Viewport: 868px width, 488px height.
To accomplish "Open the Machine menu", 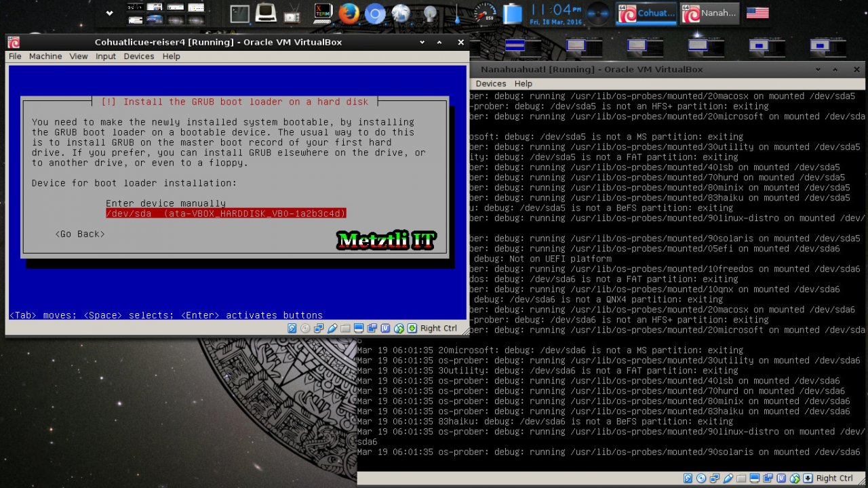I will (45, 56).
